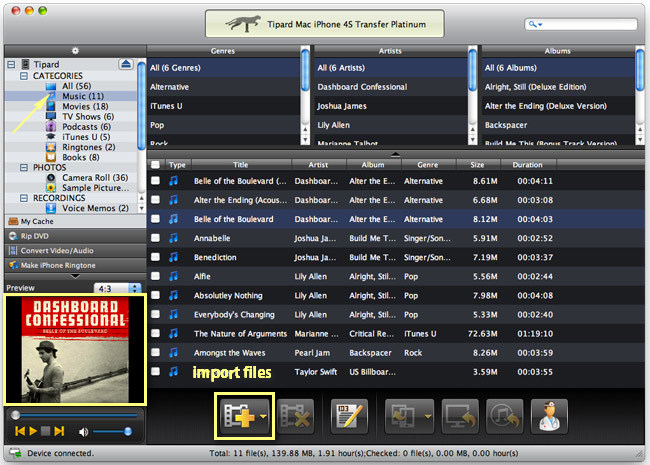
Task: Open the export to device dropdown arrow
Action: click(x=428, y=417)
